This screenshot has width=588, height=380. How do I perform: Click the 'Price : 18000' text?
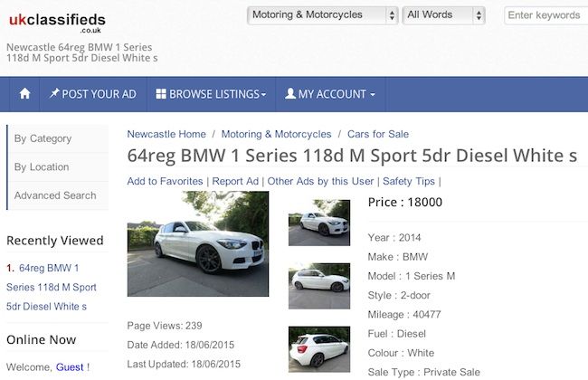(405, 202)
